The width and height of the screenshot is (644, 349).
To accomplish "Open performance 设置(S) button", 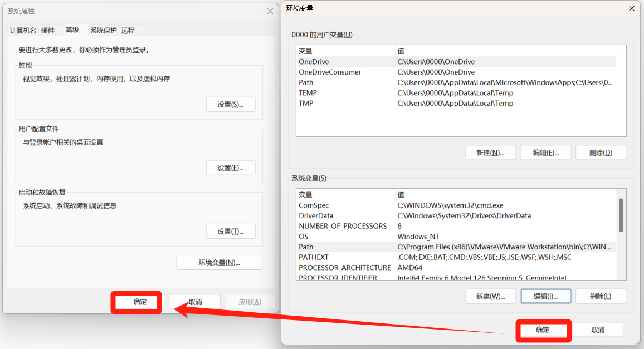I will 231,105.
